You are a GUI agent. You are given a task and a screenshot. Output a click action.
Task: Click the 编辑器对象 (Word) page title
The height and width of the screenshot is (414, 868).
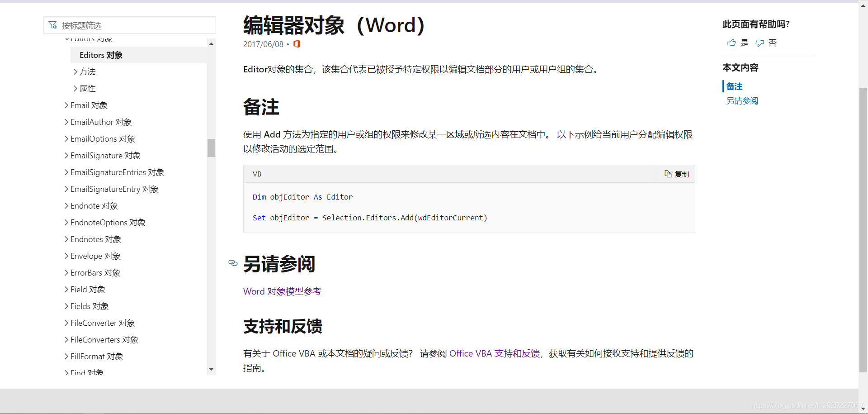click(x=334, y=25)
